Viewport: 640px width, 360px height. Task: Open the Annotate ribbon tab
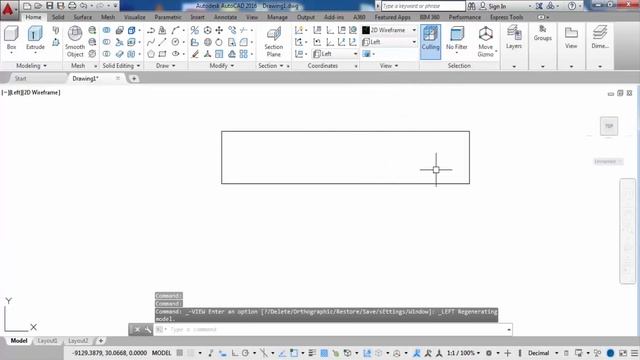(225, 17)
